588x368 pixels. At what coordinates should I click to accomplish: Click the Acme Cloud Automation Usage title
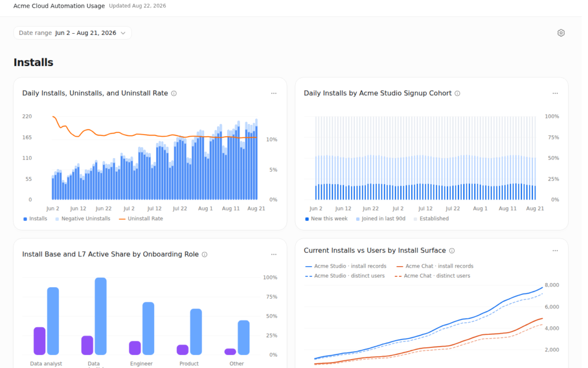point(59,6)
